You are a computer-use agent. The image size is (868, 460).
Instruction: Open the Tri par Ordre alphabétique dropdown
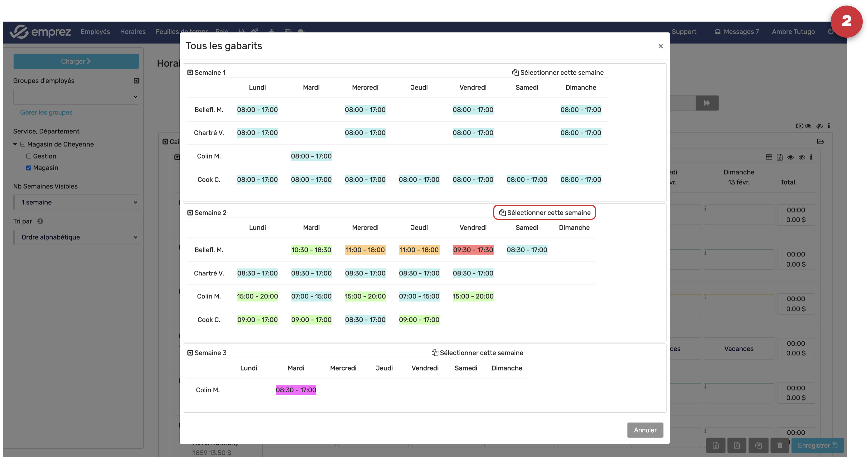[76, 237]
